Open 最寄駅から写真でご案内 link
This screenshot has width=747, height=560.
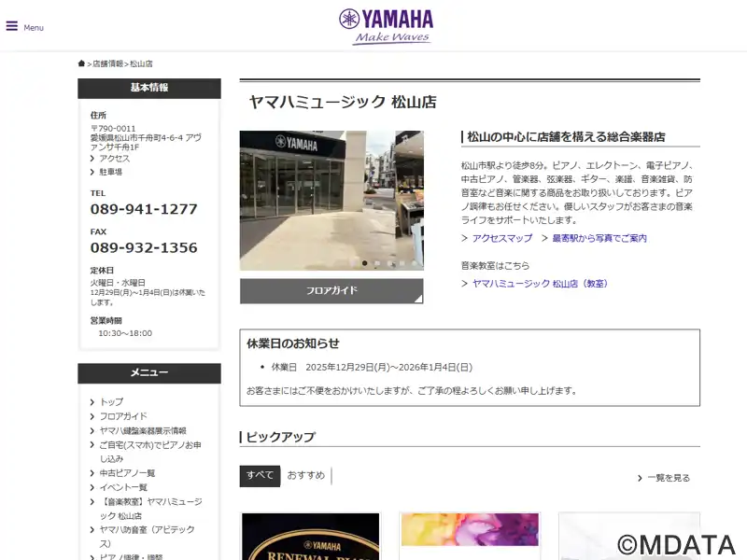[x=599, y=239]
